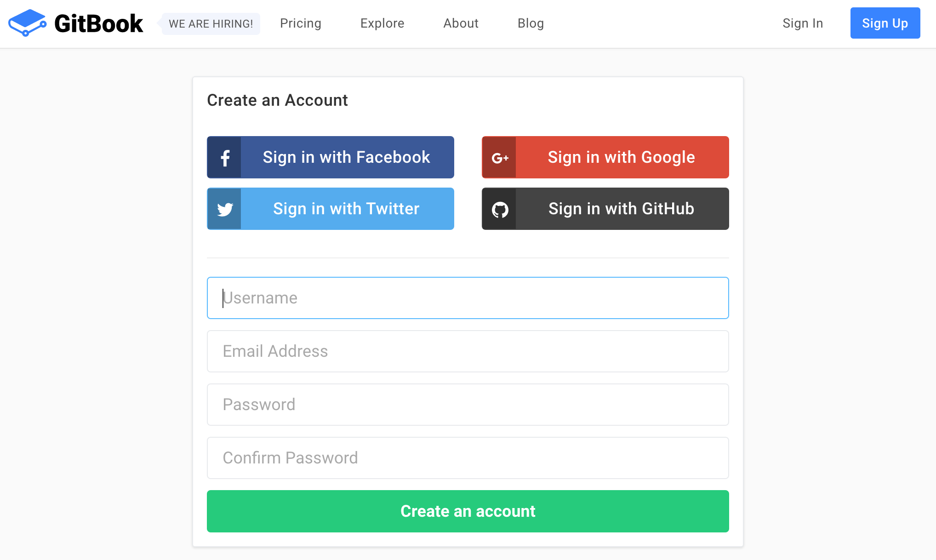Open the Blog page
The image size is (936, 560).
coord(531,23)
